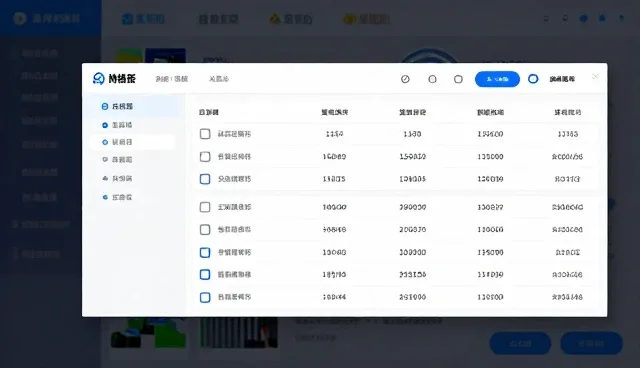The width and height of the screenshot is (640, 368).
Task: Close the dialog with the X button
Action: (596, 76)
